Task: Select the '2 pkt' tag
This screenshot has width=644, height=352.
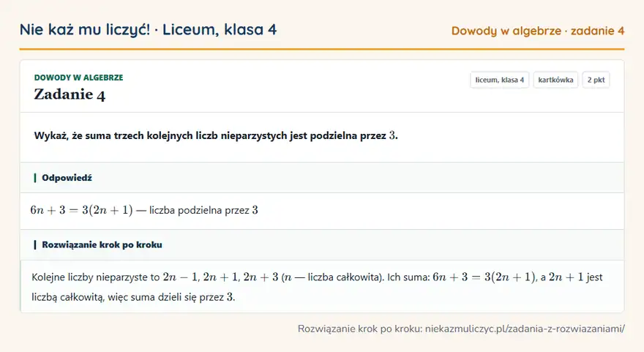Action: (596, 80)
